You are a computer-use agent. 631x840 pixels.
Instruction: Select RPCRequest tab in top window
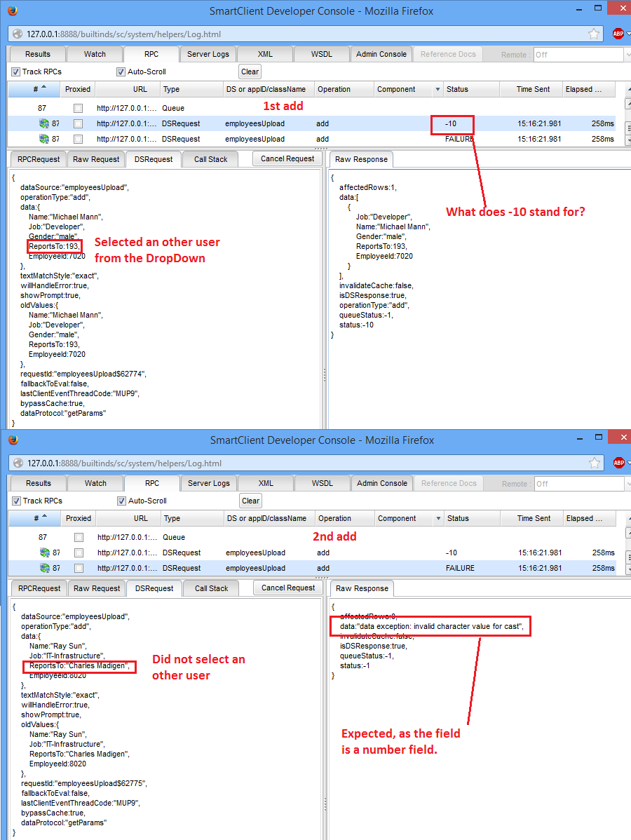(x=39, y=159)
